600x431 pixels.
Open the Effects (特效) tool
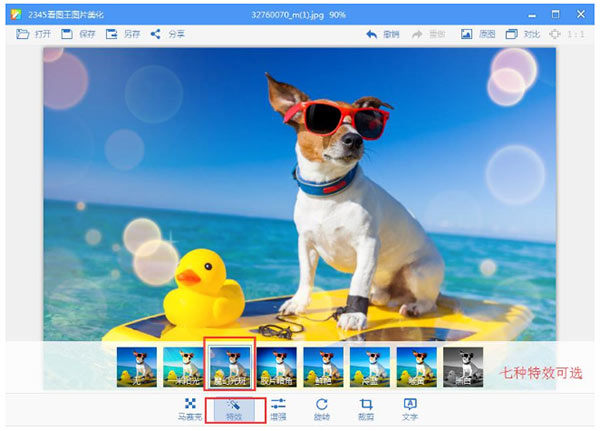[x=234, y=409]
